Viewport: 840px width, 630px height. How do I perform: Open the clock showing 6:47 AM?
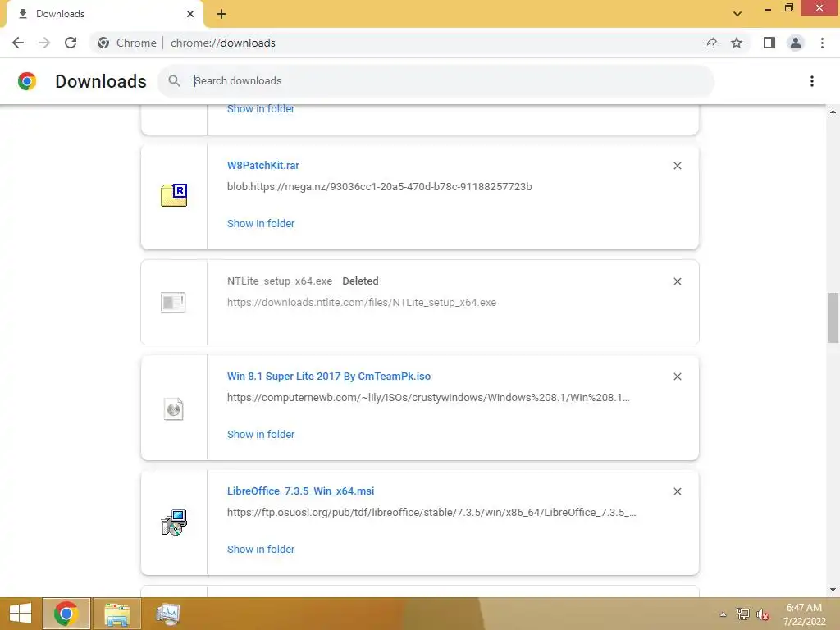click(804, 614)
